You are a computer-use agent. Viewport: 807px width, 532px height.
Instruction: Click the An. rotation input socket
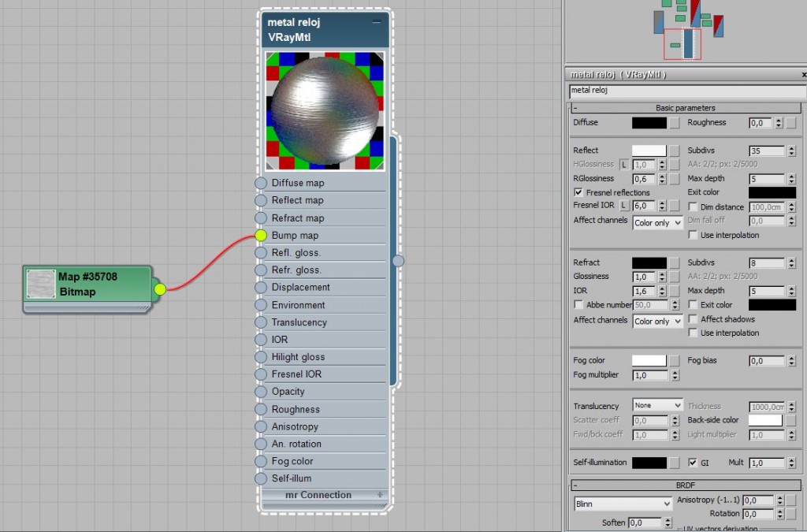261,444
